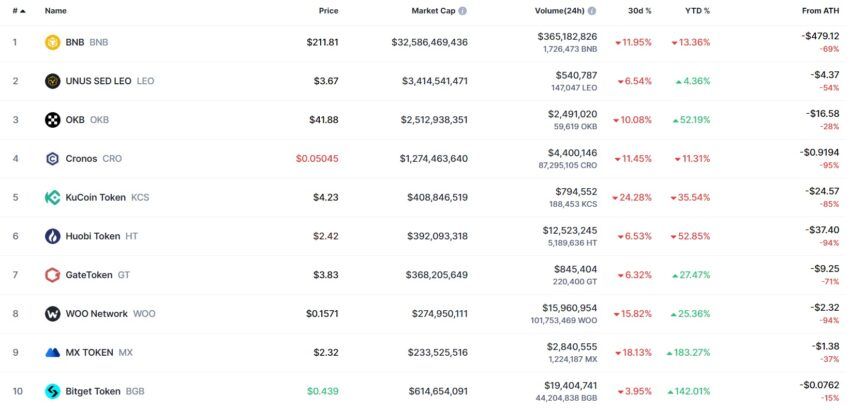Screen dimensions: 850x410
Task: Click the Huobi Token flame icon
Action: 53,236
